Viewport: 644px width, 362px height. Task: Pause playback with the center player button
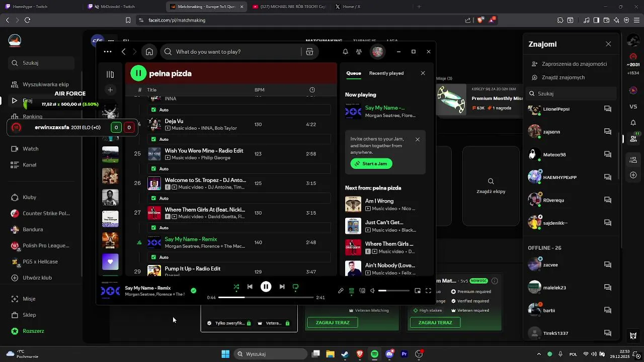point(266,287)
